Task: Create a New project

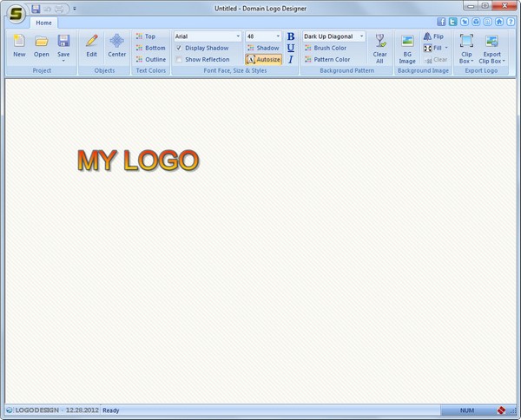Action: click(x=19, y=46)
